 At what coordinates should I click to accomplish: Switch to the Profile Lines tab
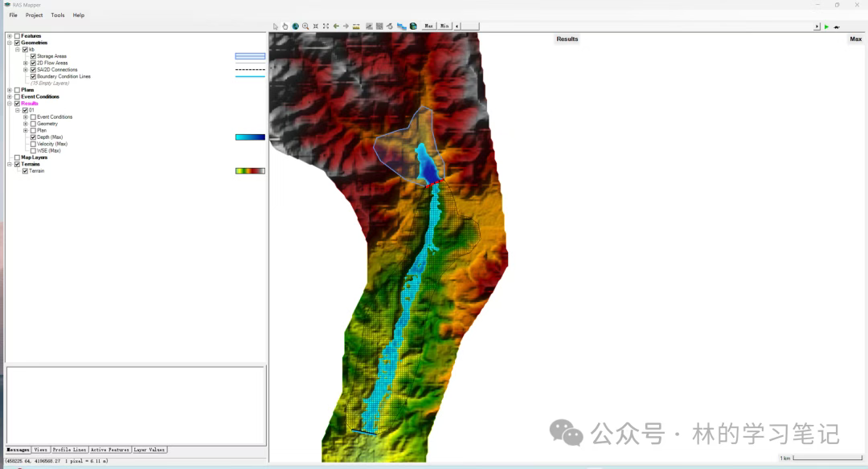pos(68,450)
